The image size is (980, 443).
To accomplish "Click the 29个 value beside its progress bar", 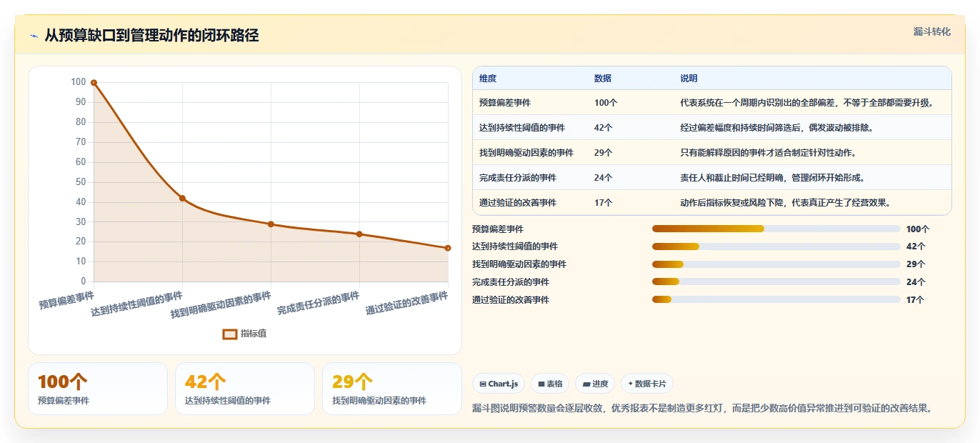I will 916,264.
